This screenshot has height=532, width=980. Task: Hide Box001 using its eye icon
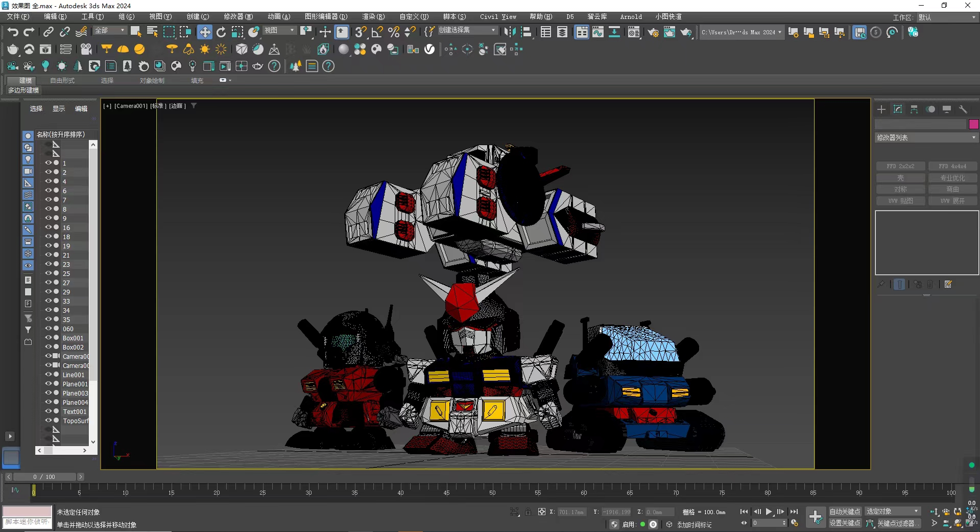49,338
